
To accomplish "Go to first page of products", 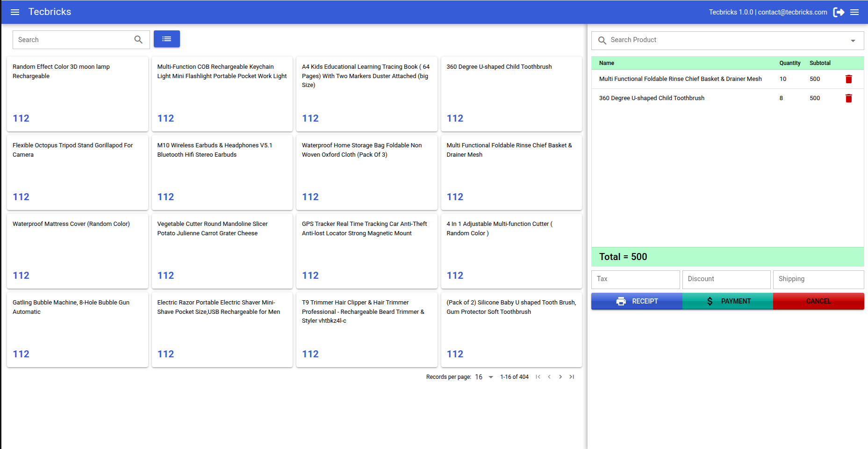I will 538,377.
